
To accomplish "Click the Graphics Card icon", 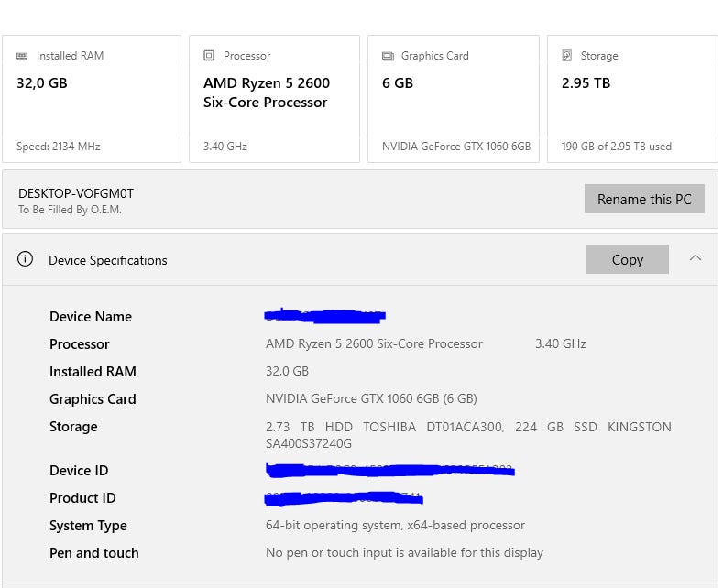I will (388, 56).
